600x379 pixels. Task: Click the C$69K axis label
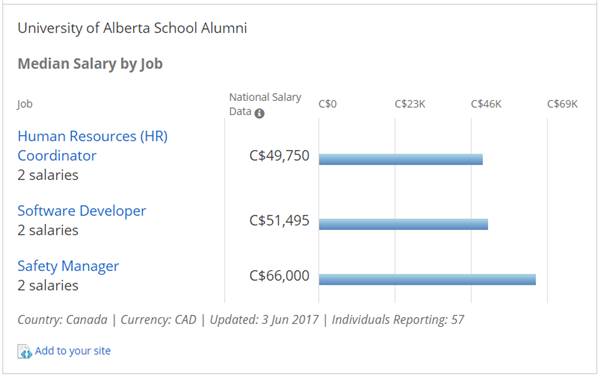(562, 104)
